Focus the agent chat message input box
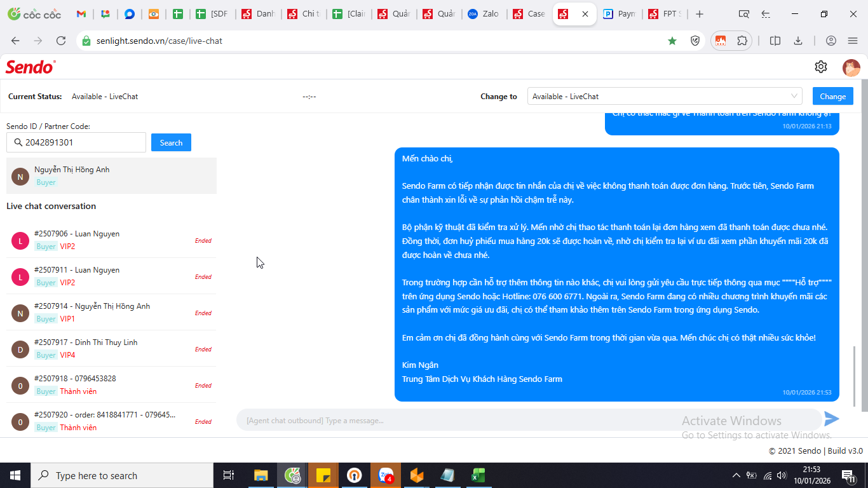 [x=529, y=420]
